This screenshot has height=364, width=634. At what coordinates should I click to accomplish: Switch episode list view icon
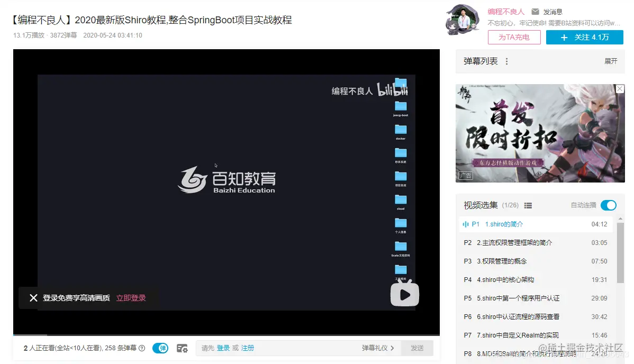point(528,205)
